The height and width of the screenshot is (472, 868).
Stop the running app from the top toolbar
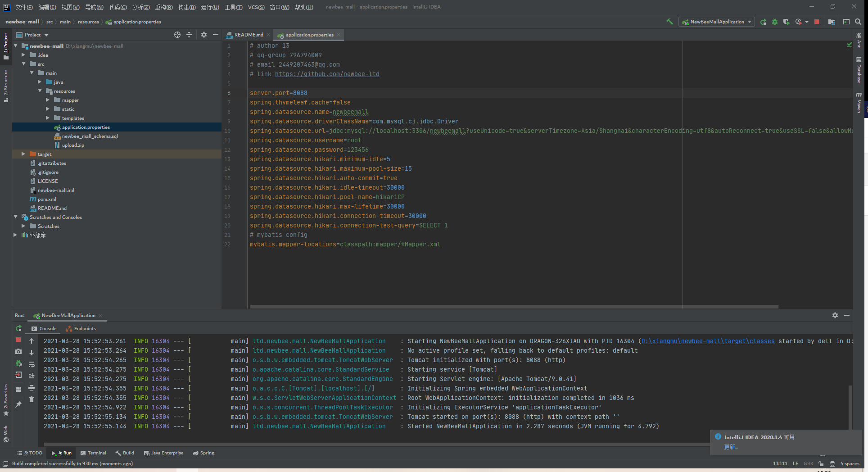(817, 22)
